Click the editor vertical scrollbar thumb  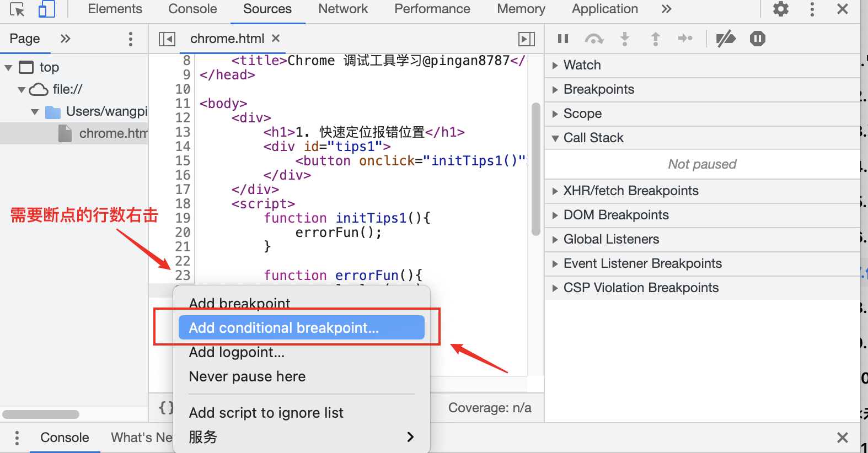click(x=535, y=169)
